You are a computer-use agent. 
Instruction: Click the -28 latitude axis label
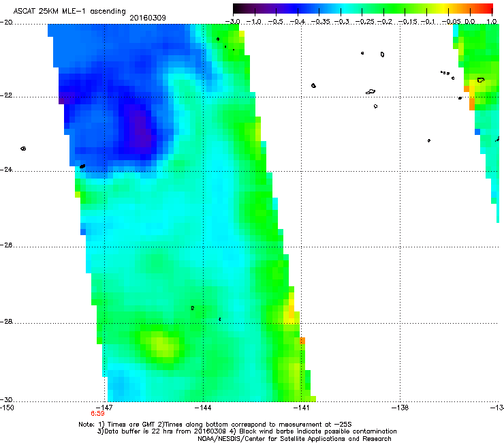[6, 322]
